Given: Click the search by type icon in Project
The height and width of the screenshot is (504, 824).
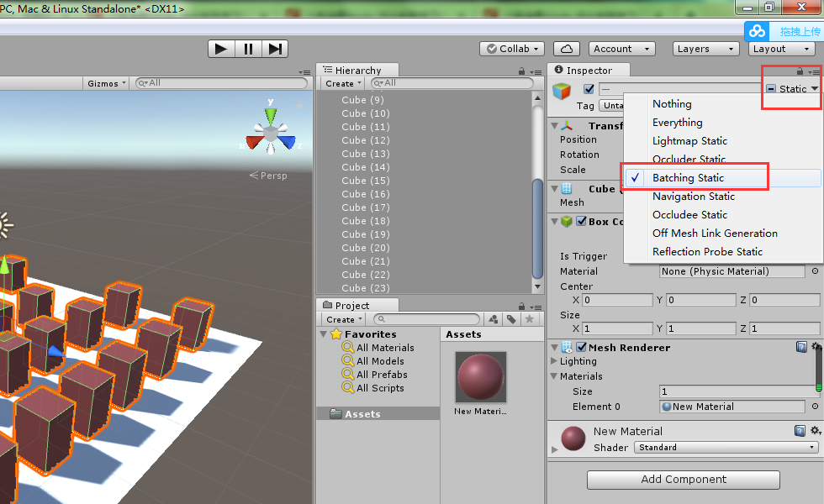Looking at the screenshot, I should 493,319.
